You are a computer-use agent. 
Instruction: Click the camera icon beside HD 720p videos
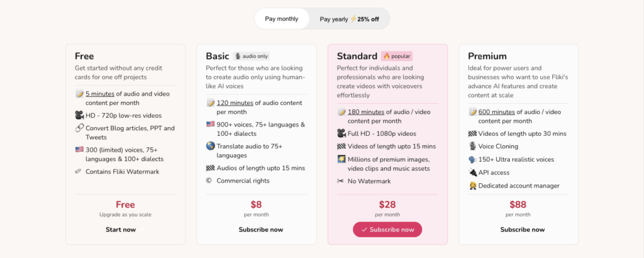(79, 115)
